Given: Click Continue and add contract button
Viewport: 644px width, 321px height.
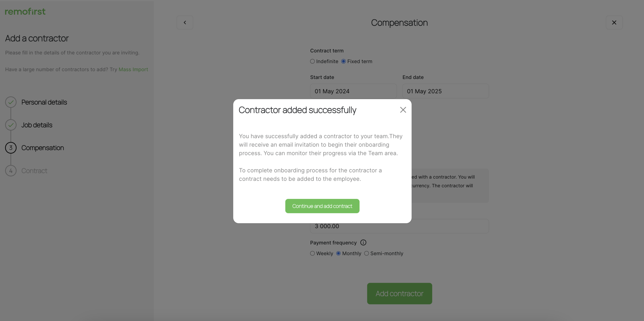Looking at the screenshot, I should click(322, 206).
